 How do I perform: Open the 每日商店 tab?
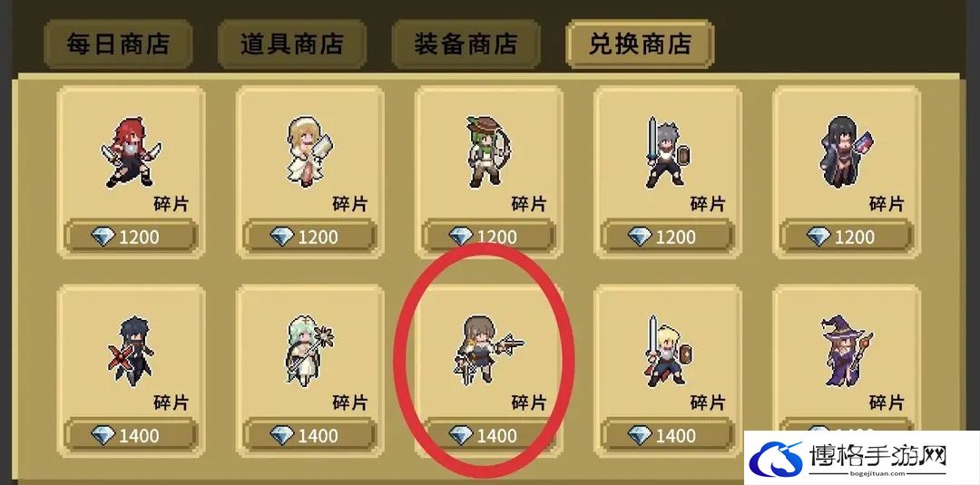pos(118,44)
